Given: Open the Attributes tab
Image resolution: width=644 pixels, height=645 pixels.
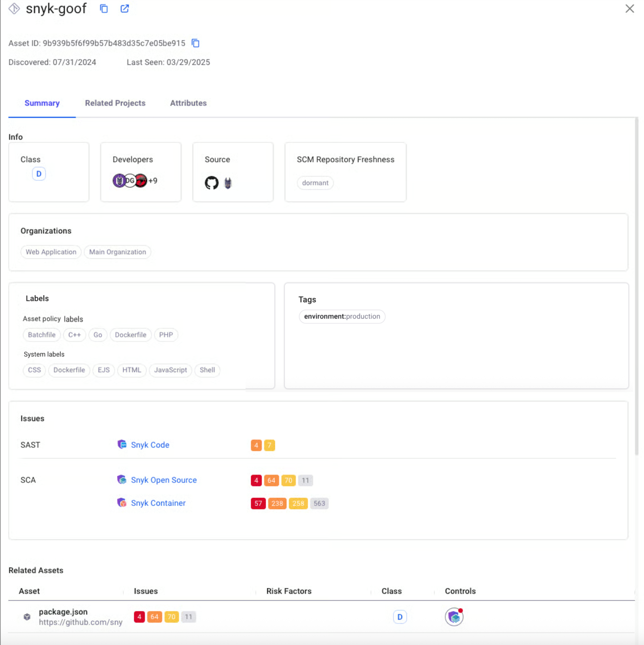Looking at the screenshot, I should pos(188,103).
